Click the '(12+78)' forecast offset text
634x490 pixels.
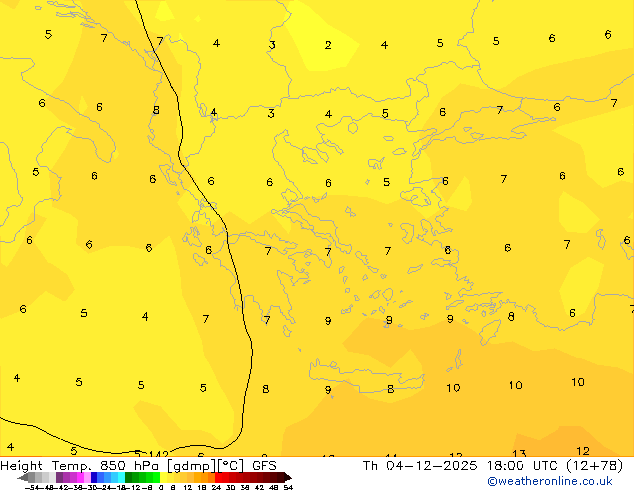594,466
